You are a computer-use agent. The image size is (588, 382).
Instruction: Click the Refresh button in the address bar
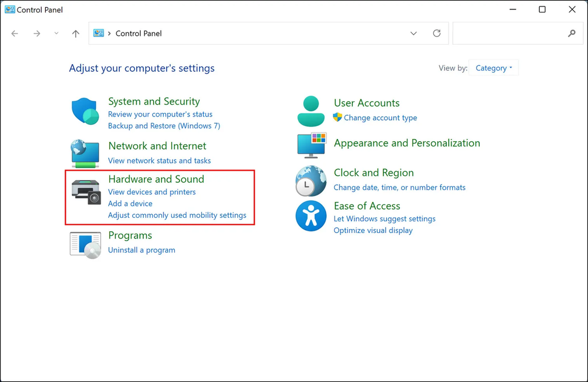point(437,34)
